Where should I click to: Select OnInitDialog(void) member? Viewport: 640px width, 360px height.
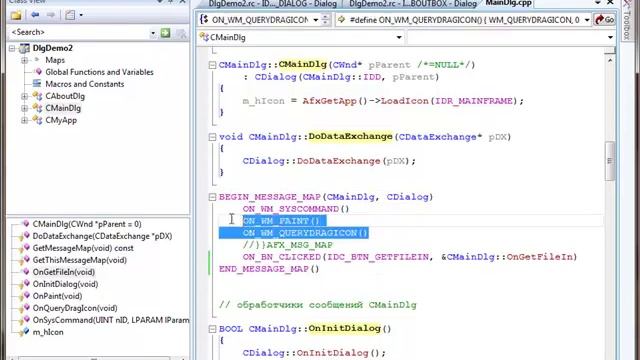(x=65, y=284)
